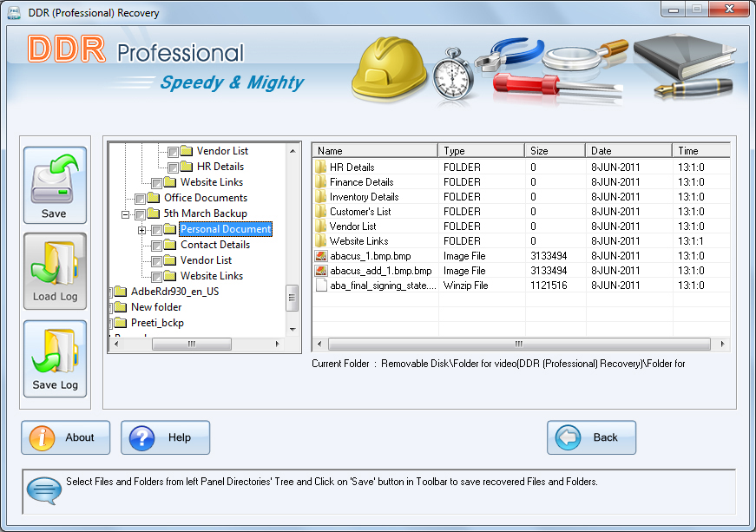
Task: Click the image icon of abacus_1.bmp.bmp
Action: coord(321,256)
